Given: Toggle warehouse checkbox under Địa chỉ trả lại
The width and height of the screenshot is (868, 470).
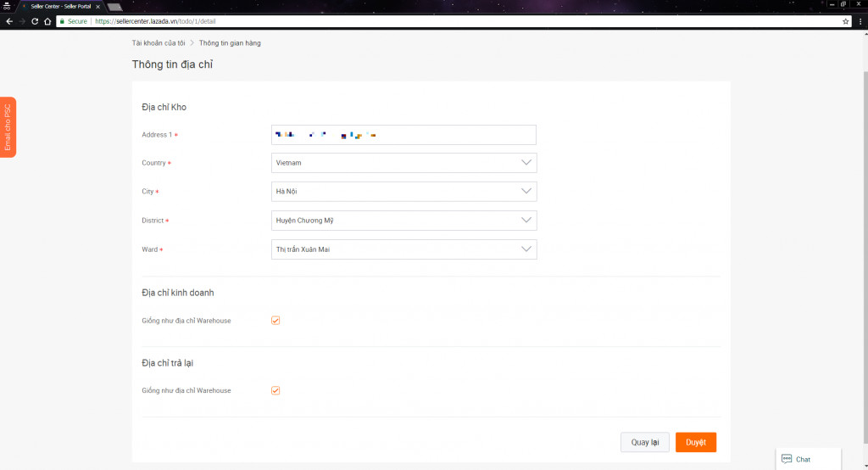Looking at the screenshot, I should pyautogui.click(x=275, y=390).
